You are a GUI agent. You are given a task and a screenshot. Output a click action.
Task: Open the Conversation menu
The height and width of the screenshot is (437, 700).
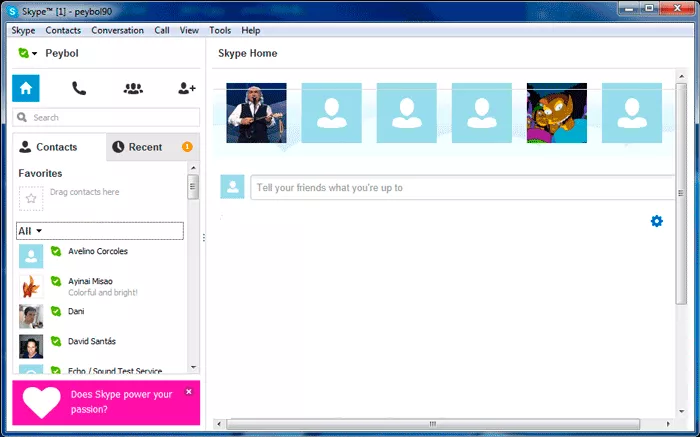[x=117, y=30]
